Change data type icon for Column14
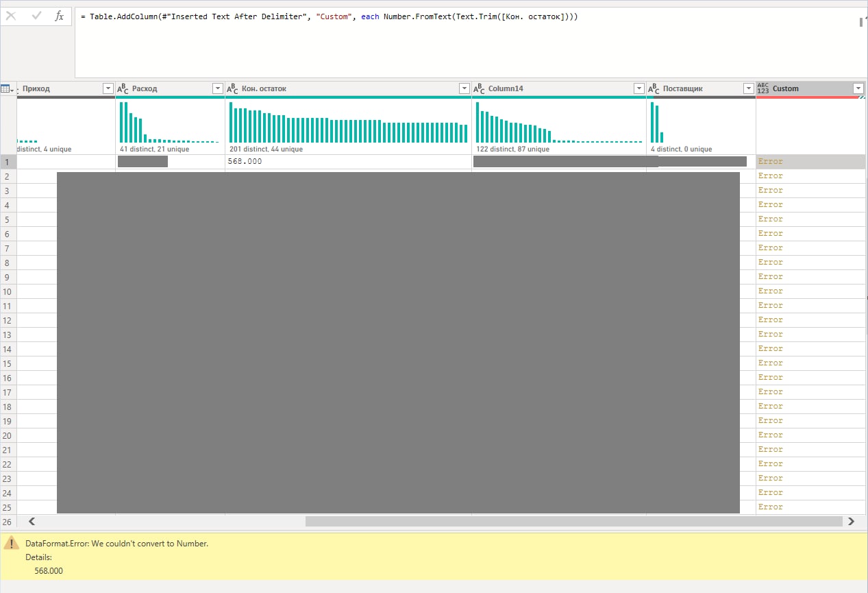 click(479, 88)
